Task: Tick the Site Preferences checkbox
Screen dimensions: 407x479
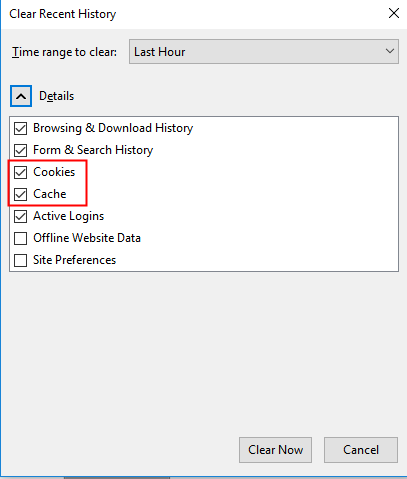Action: click(x=20, y=260)
